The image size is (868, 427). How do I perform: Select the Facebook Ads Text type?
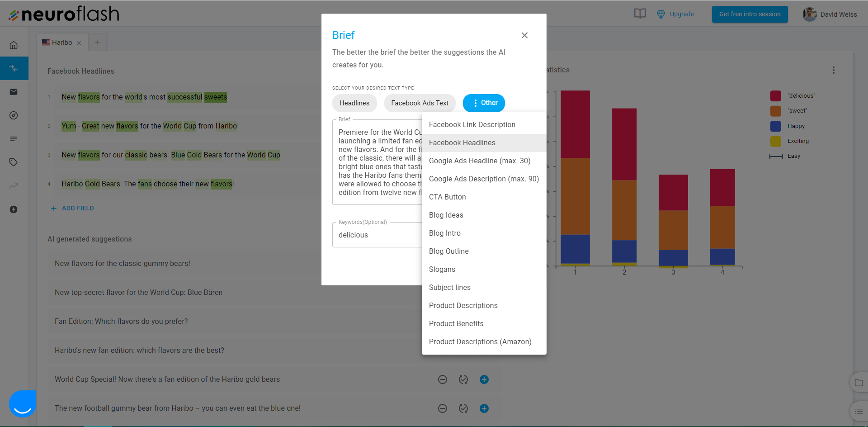[420, 103]
